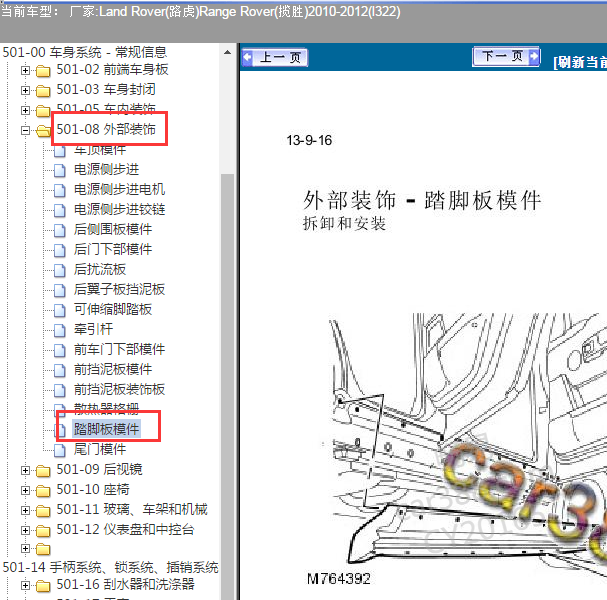Viewport: 607px width, 600px height.
Task: Open the 电源侧步进铰链 document
Action: point(119,209)
